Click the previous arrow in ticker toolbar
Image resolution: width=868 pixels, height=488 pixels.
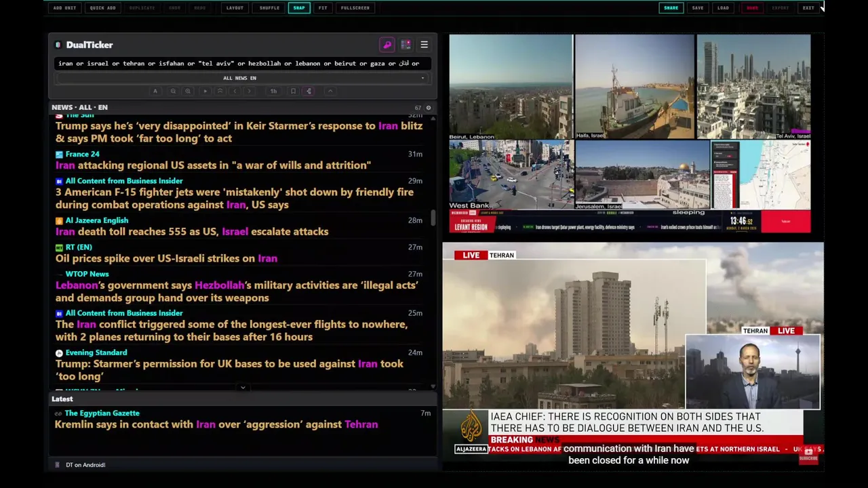[x=235, y=91]
